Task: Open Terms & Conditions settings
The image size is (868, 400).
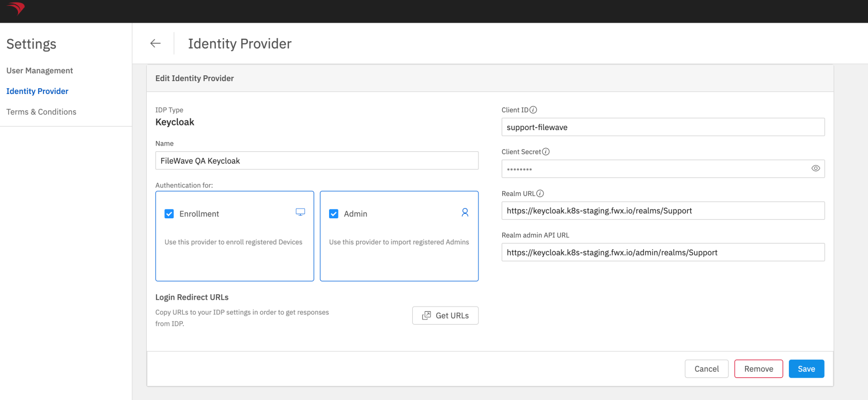Action: pos(41,112)
